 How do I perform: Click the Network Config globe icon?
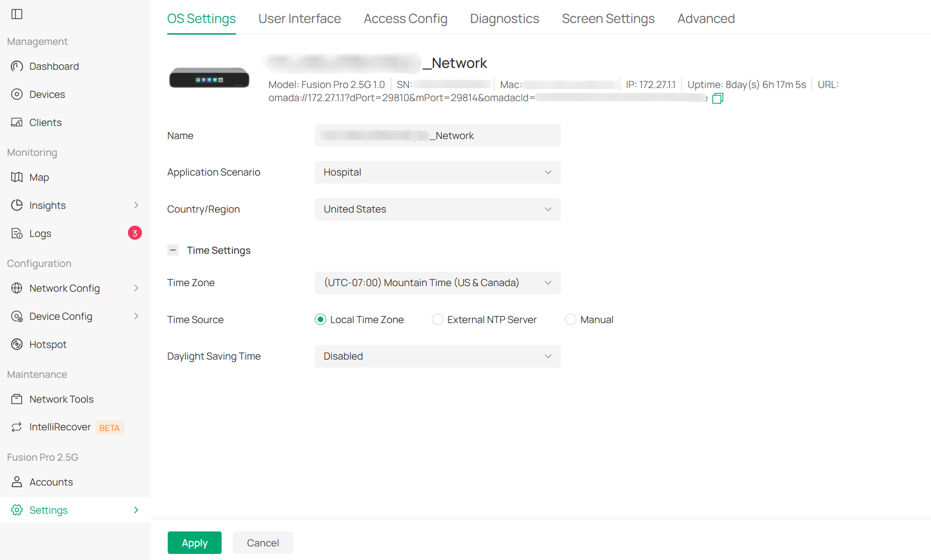[16, 288]
